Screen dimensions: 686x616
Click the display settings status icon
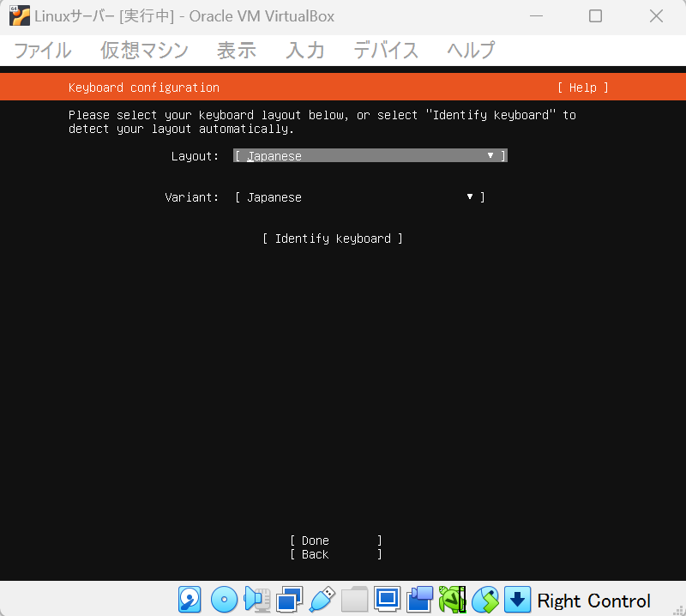point(388,600)
